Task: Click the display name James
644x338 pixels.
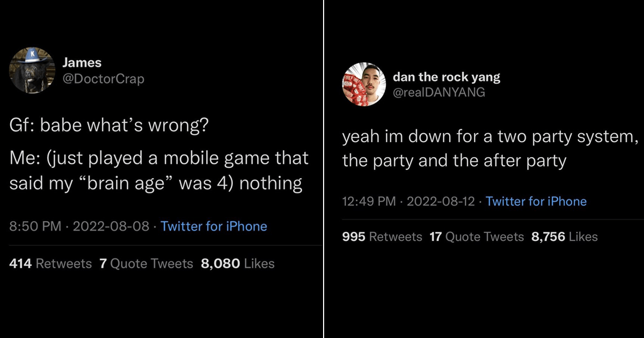Action: coord(82,63)
